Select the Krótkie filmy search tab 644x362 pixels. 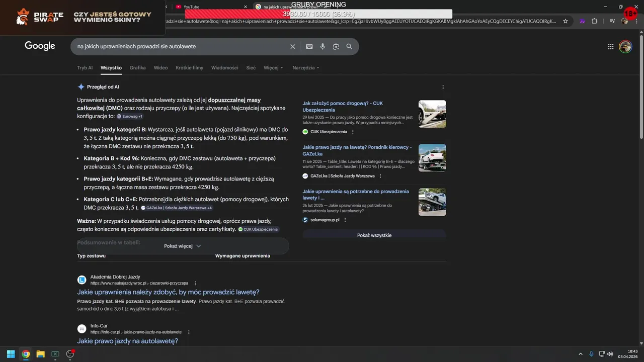189,67
